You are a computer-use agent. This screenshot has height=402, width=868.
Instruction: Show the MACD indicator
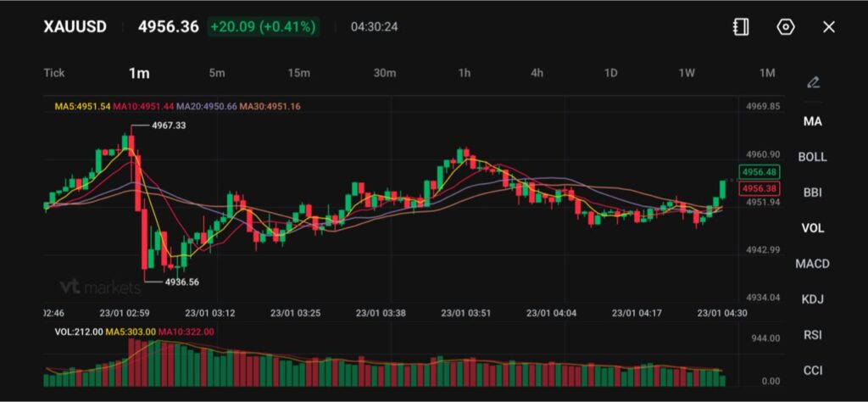[x=812, y=264]
